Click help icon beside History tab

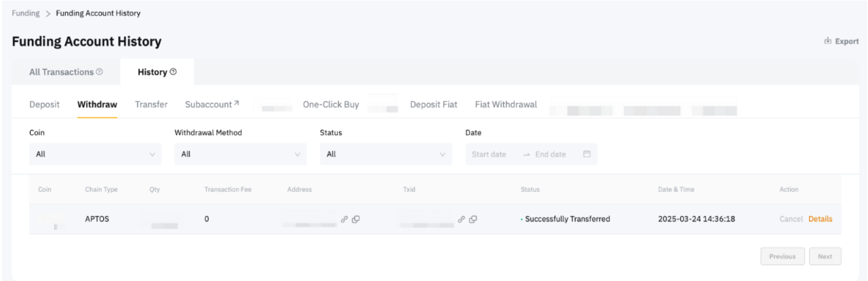click(173, 72)
